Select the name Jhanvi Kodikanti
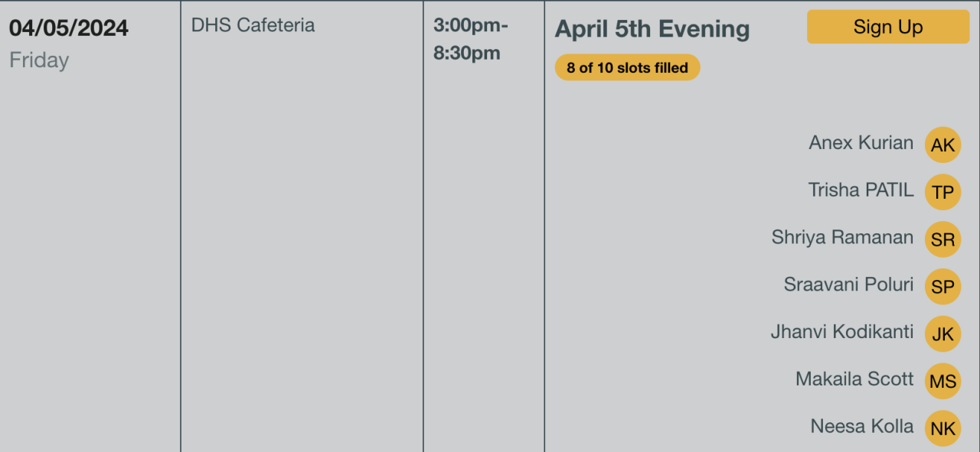This screenshot has height=452, width=980. pos(841,332)
